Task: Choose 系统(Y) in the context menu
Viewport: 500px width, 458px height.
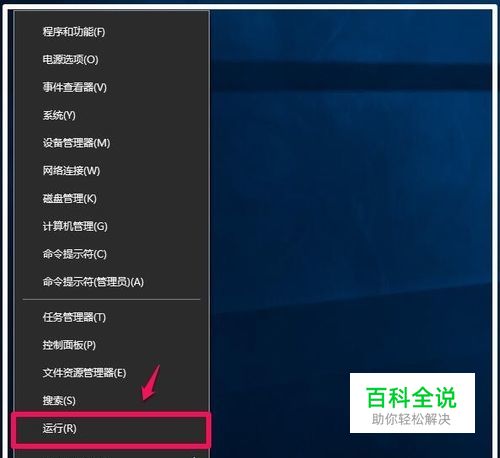Action: click(111, 115)
